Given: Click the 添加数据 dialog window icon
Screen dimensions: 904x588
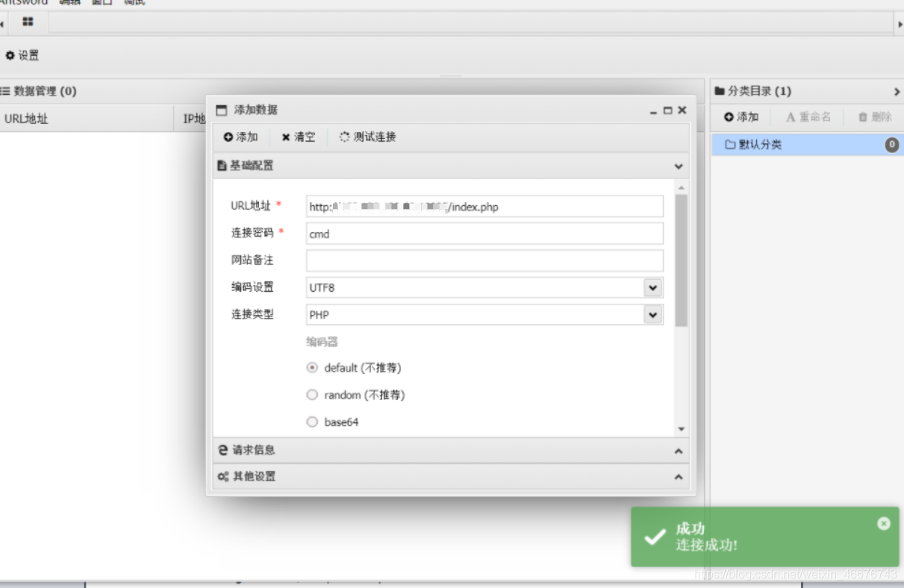Looking at the screenshot, I should point(221,110).
